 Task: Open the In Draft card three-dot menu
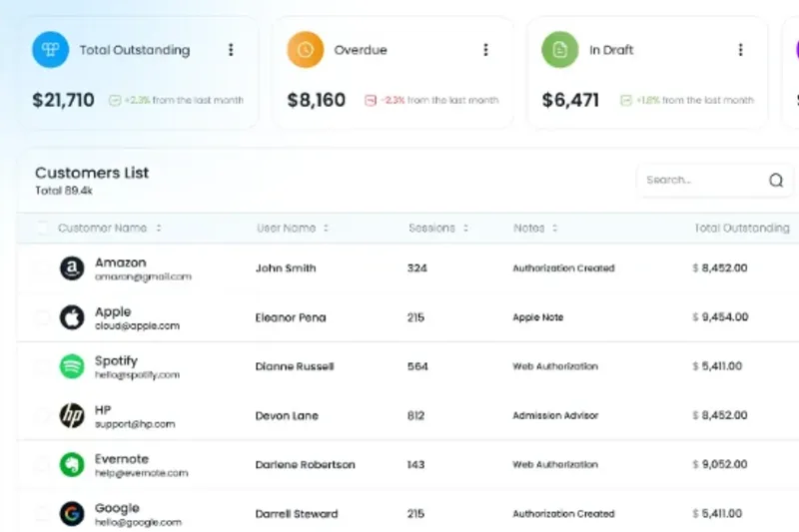pos(740,50)
